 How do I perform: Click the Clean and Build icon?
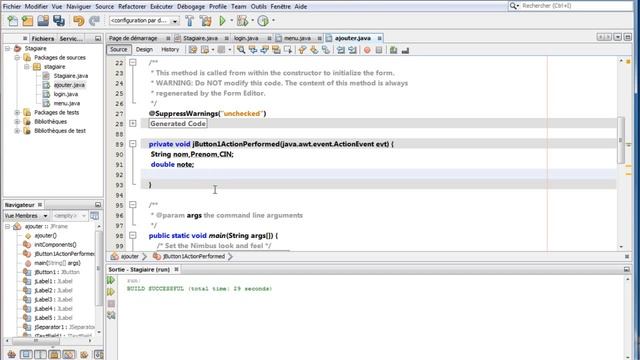tap(205, 20)
